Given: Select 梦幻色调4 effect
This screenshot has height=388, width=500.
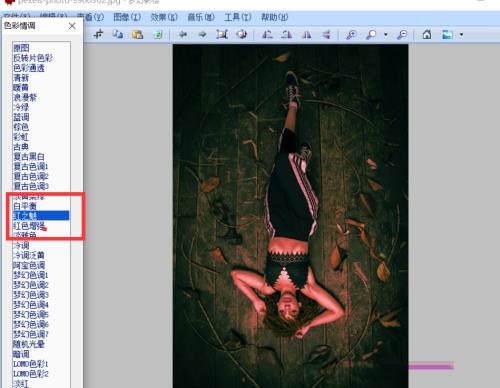Looking at the screenshot, I should (31, 305).
